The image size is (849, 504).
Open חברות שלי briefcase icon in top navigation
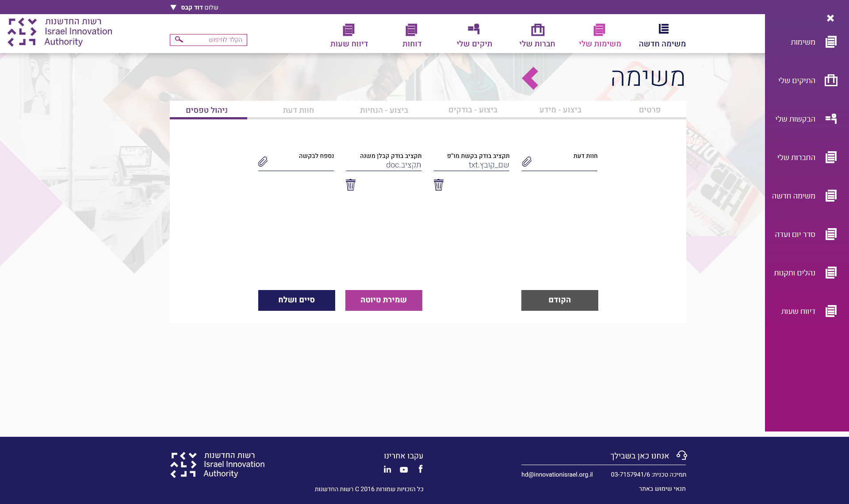coord(537,30)
